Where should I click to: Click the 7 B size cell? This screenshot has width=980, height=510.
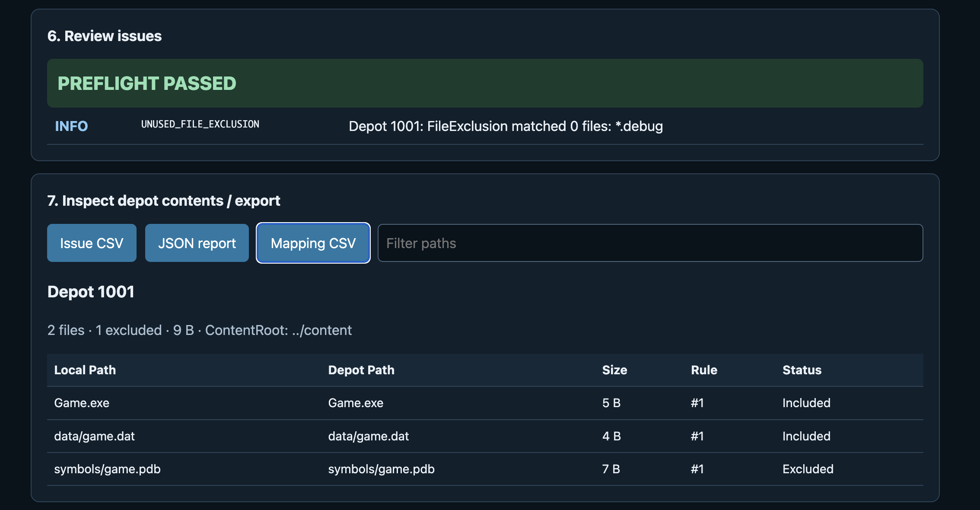coord(611,469)
